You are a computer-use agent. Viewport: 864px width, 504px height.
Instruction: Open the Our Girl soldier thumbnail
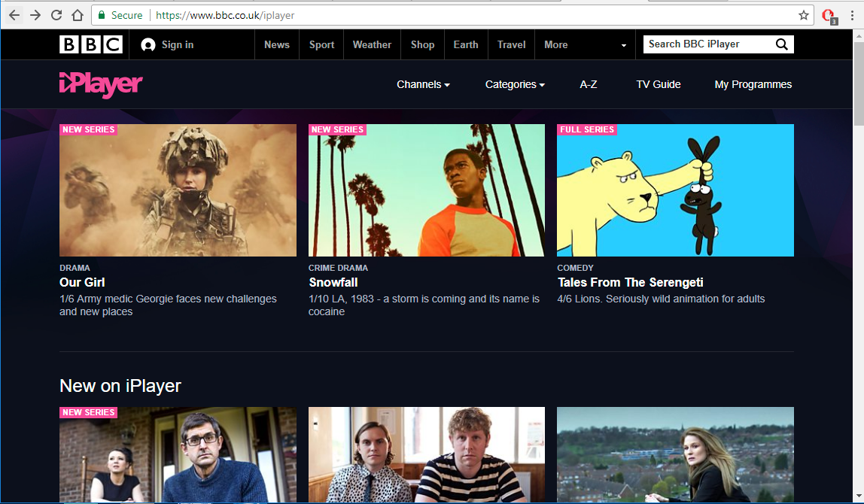click(x=178, y=190)
